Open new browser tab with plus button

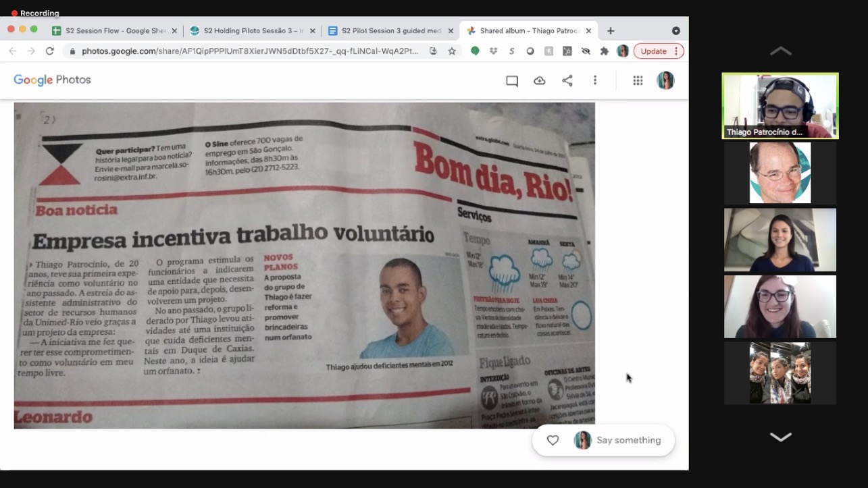[611, 31]
